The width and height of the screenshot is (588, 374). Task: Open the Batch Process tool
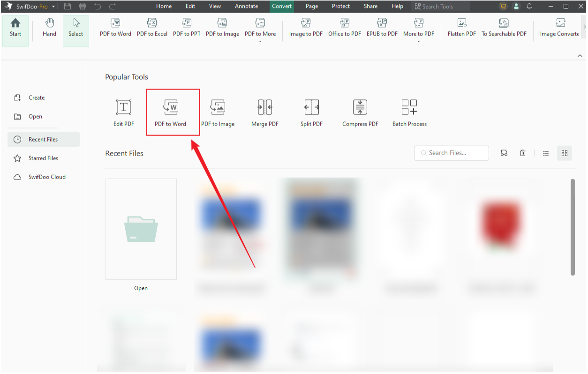click(x=409, y=112)
